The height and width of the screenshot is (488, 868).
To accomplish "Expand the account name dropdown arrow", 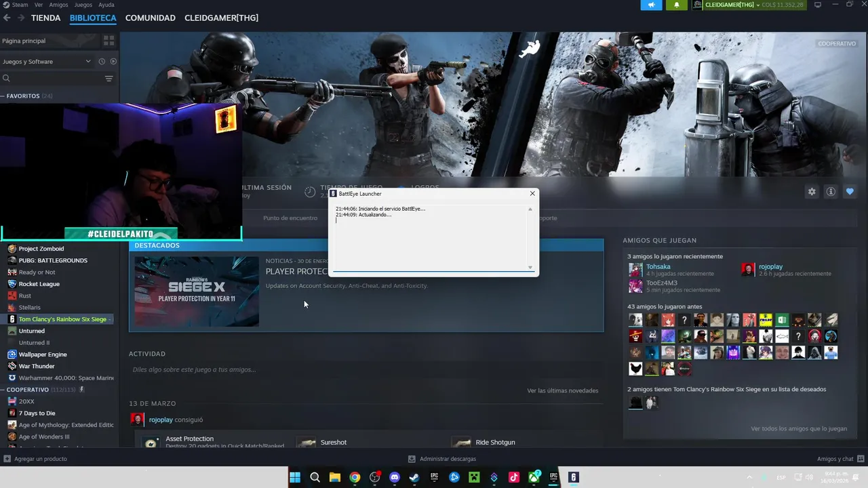I will click(758, 5).
